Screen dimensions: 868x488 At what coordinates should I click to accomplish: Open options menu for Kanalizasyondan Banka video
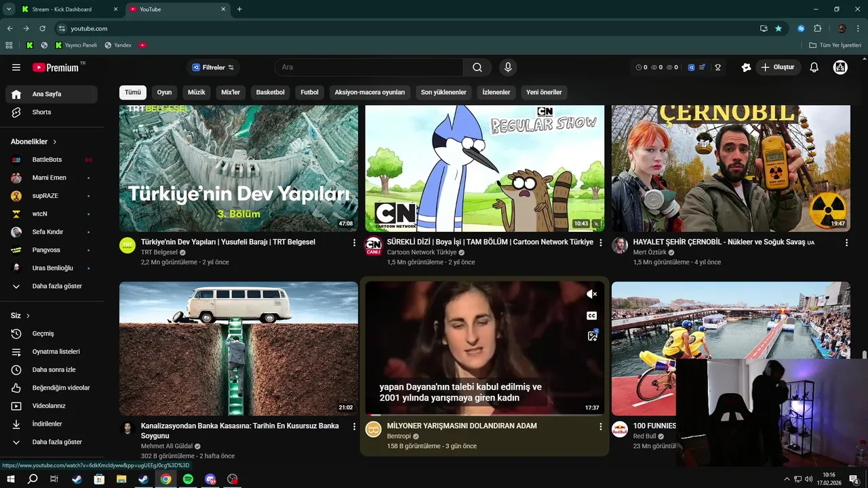click(x=354, y=426)
